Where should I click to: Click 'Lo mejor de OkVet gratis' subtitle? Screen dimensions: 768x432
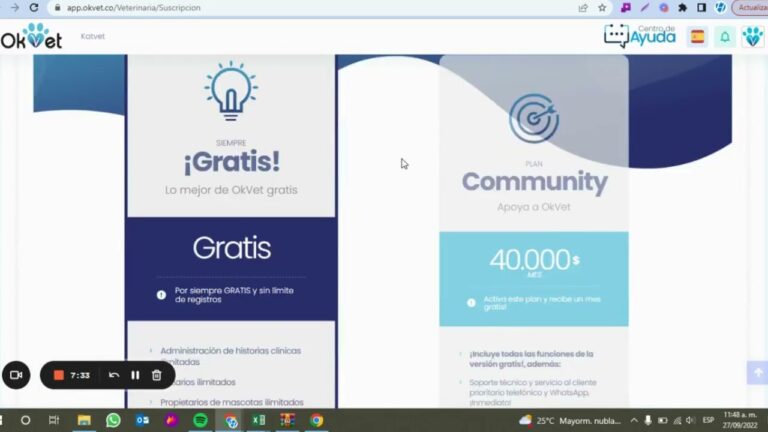231,190
